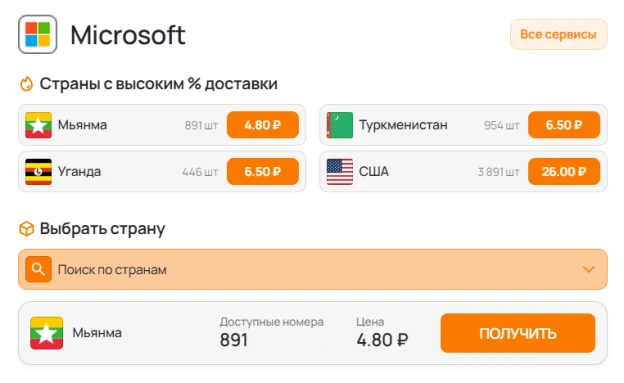Screen dimensions: 624x383
Task: Select the 26.00 ₽ price for США
Action: click(564, 172)
